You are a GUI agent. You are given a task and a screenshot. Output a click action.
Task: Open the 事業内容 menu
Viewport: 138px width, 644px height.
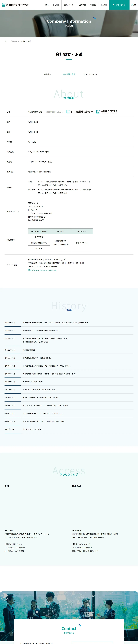tap(93, 5)
